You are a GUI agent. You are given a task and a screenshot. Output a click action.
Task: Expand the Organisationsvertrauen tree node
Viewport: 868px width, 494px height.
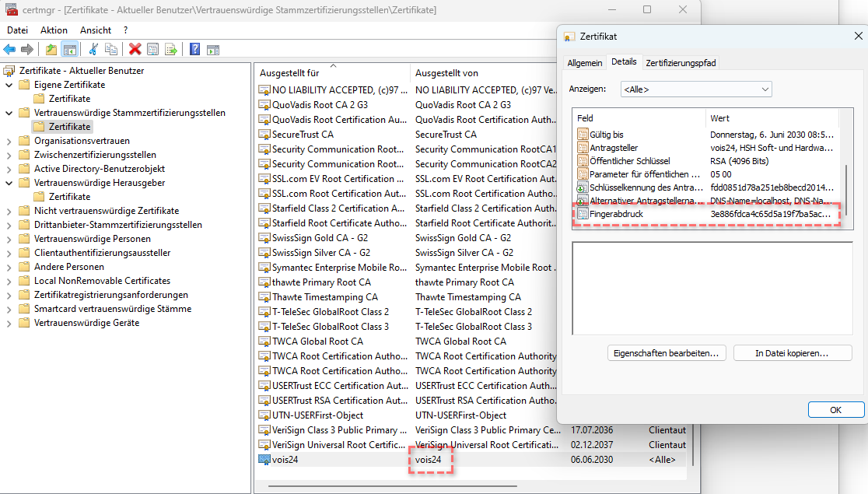click(9, 141)
